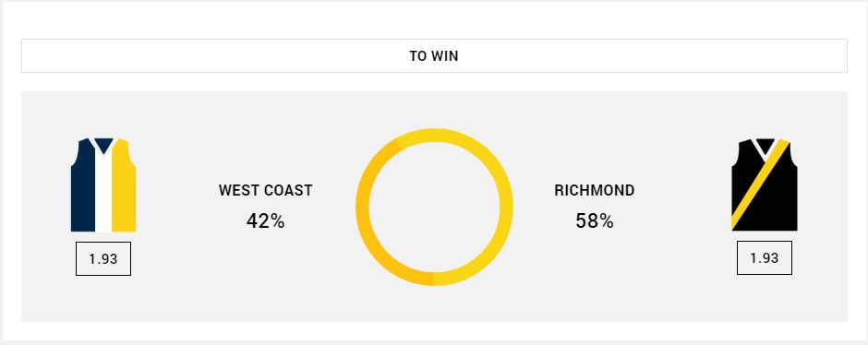Click the white centre stripe of West Coast jersey
Image resolution: width=868 pixels, height=345 pixels.
pyautogui.click(x=103, y=194)
